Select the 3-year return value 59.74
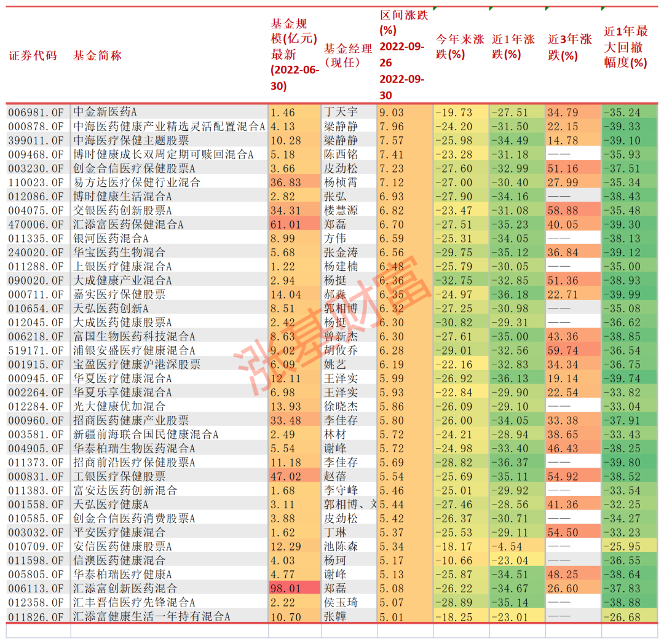 coord(563,350)
